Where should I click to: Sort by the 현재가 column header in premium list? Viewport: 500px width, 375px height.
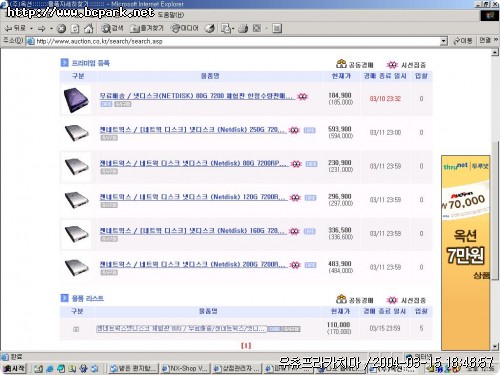pos(341,76)
